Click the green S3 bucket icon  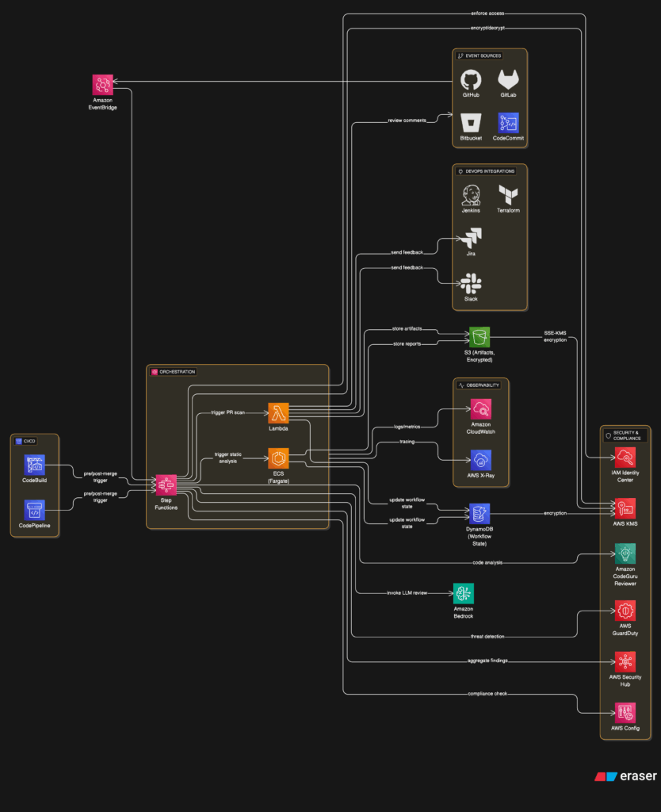tap(480, 337)
